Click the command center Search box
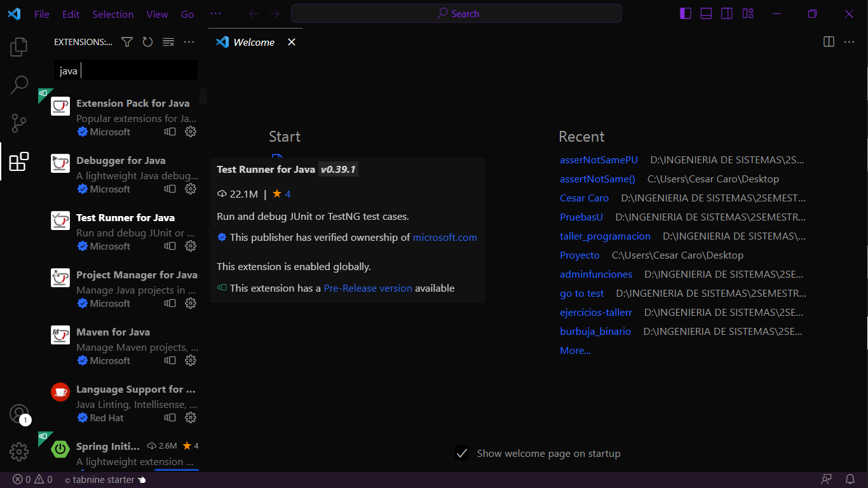This screenshot has height=488, width=868. [456, 13]
